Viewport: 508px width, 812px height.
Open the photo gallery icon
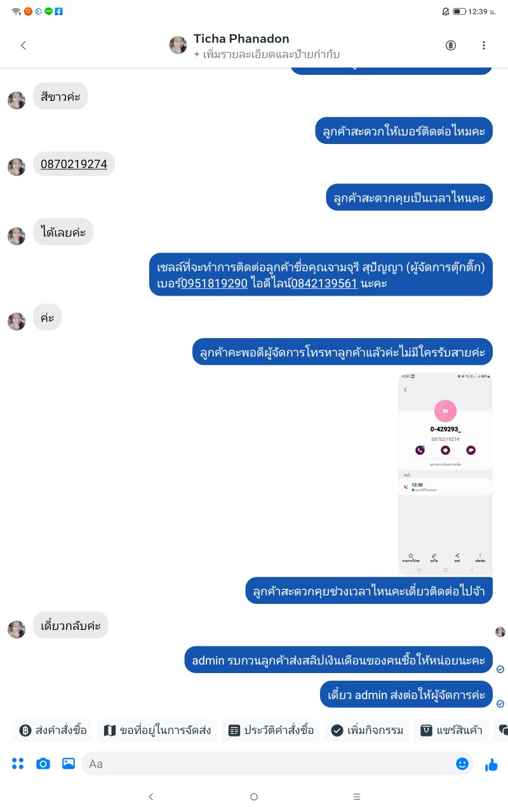coord(69,764)
